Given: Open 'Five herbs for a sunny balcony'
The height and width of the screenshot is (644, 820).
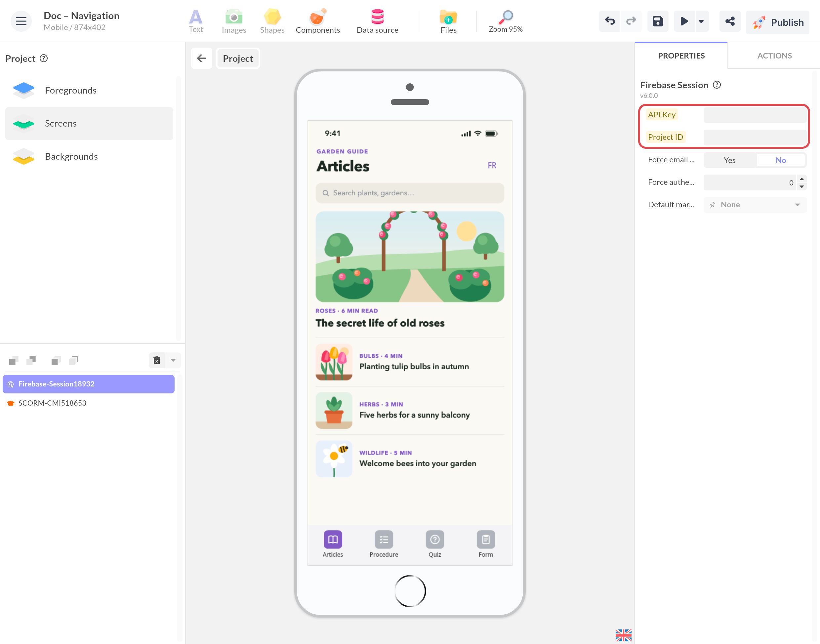Looking at the screenshot, I should pyautogui.click(x=414, y=415).
